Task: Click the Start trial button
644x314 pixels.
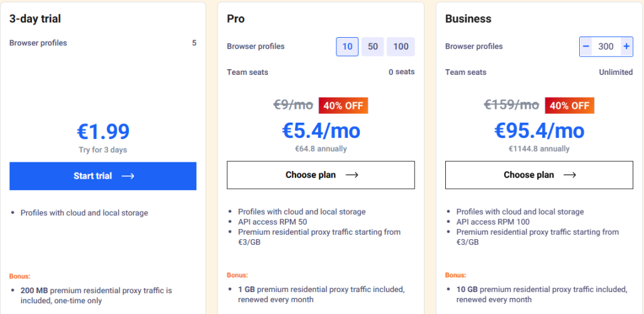Action: (103, 176)
